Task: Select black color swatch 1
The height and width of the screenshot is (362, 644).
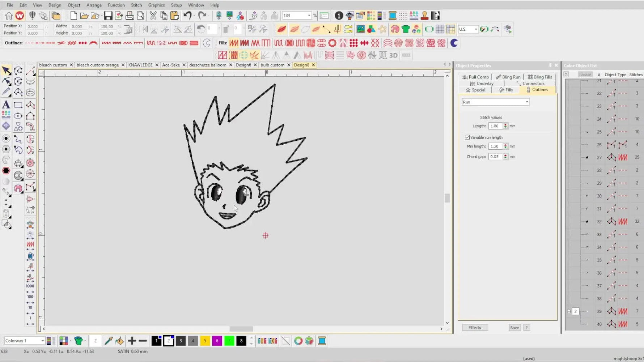Action: coord(156,341)
